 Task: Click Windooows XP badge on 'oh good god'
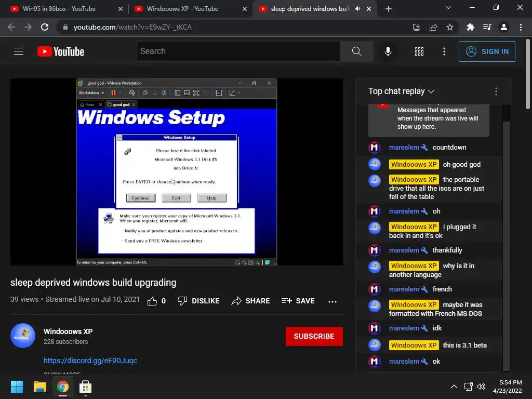click(x=414, y=165)
